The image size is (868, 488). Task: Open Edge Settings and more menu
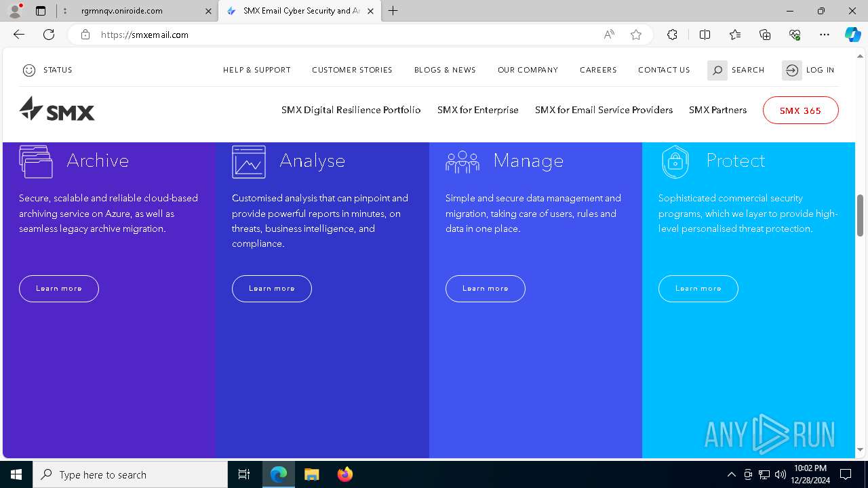tap(825, 35)
